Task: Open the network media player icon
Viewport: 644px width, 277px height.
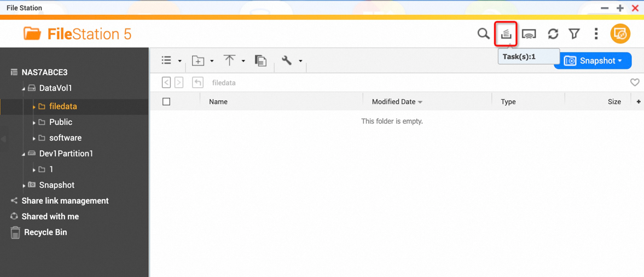Action: tap(530, 34)
